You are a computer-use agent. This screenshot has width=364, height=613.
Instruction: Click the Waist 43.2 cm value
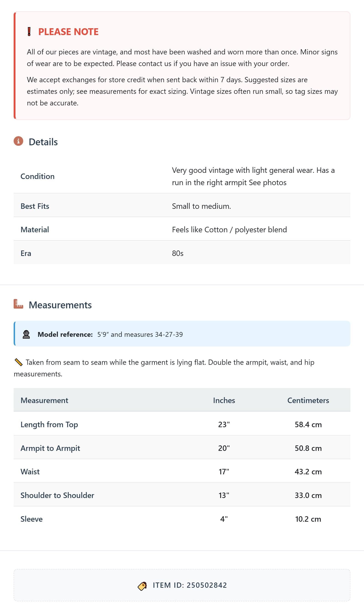coord(308,472)
